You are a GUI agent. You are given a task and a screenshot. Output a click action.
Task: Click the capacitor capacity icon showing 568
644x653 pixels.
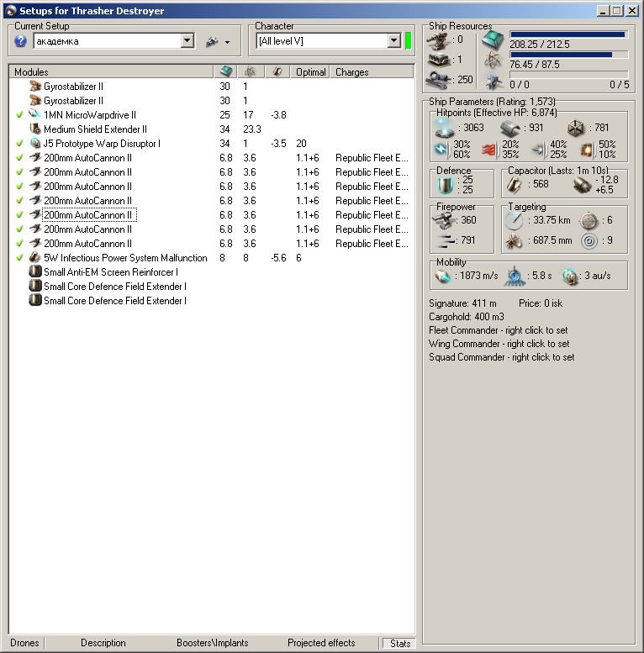coord(515,184)
